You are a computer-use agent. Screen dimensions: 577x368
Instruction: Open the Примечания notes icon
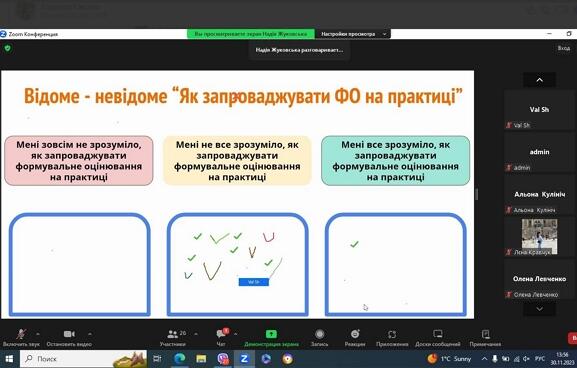485,334
